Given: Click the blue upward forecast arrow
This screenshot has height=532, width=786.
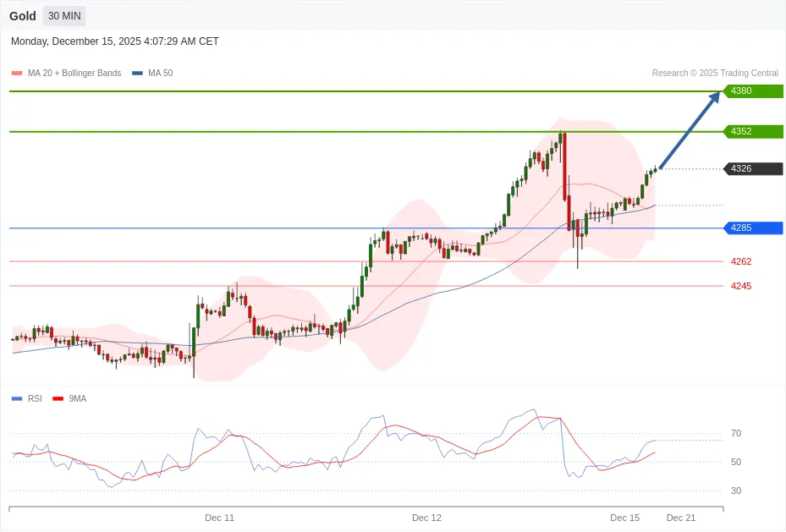Looking at the screenshot, I should pos(689,130).
